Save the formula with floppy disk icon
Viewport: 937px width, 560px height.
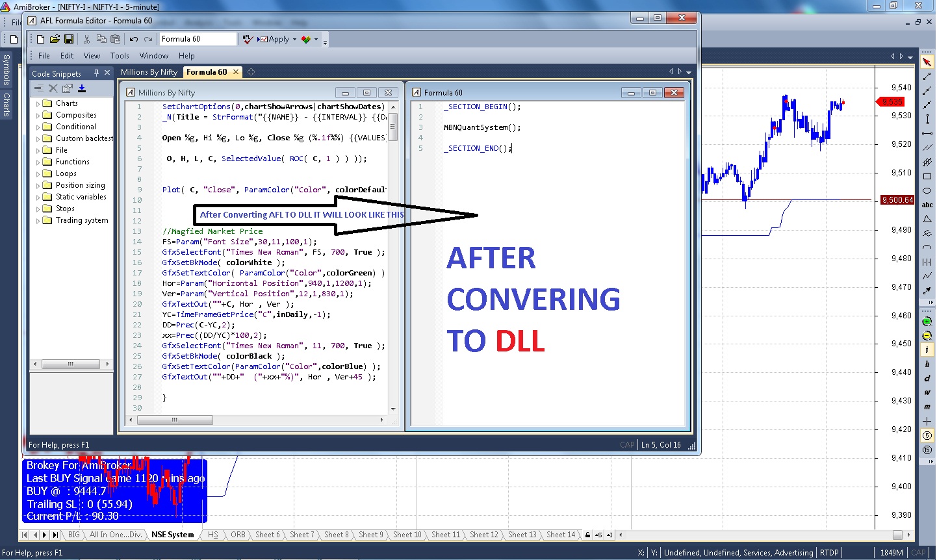[x=69, y=39]
